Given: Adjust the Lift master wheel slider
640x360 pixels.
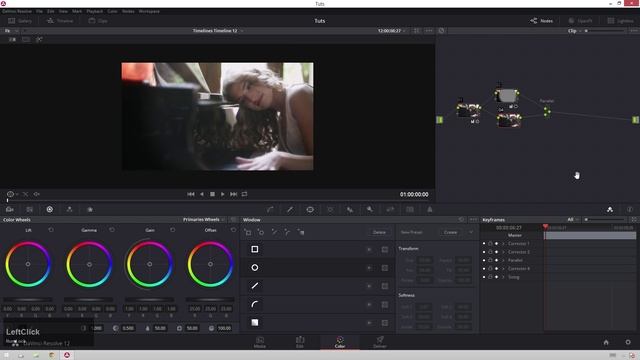Looking at the screenshot, I should [x=28, y=300].
